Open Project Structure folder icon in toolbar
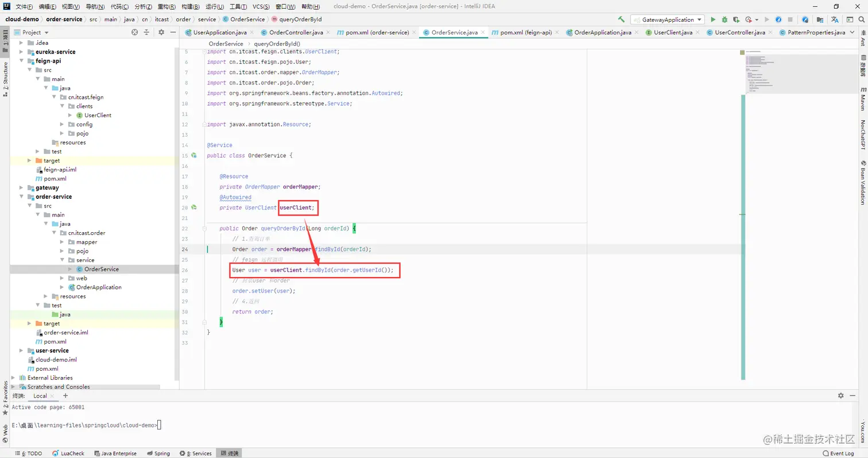 (821, 20)
